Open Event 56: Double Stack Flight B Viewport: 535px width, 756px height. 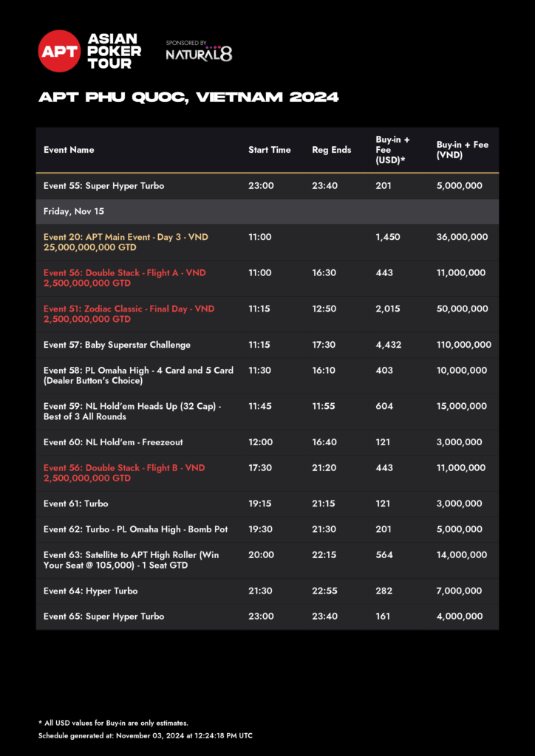click(124, 472)
